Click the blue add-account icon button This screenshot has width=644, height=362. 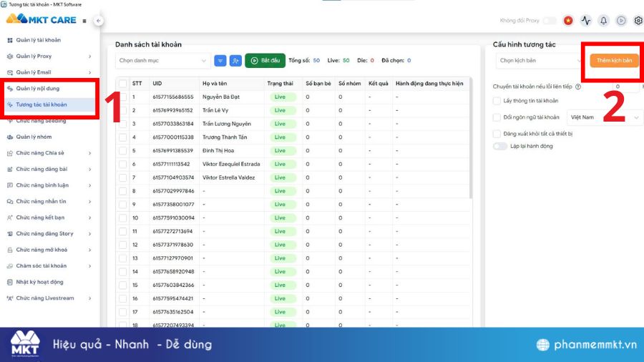tap(235, 61)
